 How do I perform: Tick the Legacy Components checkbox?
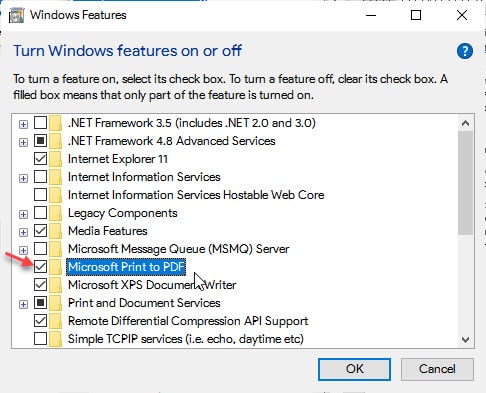pyautogui.click(x=40, y=213)
